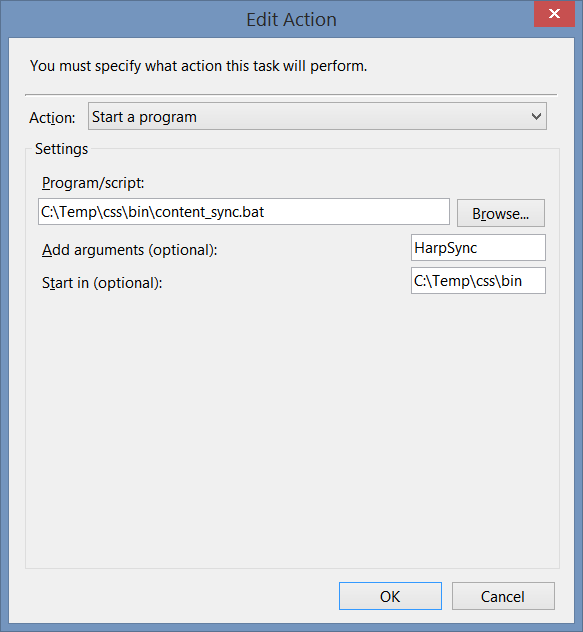583x632 pixels.
Task: Focus the Program/script path field
Action: (244, 211)
